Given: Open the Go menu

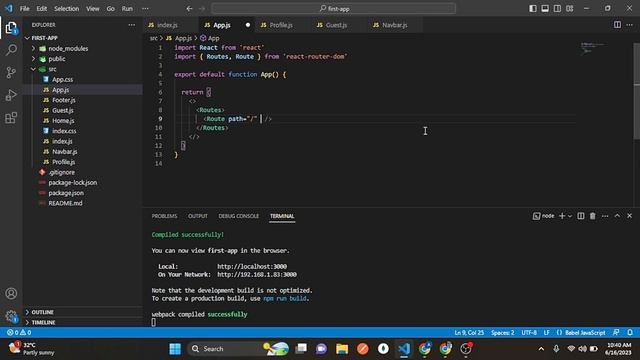Looking at the screenshot, I should tap(111, 8).
